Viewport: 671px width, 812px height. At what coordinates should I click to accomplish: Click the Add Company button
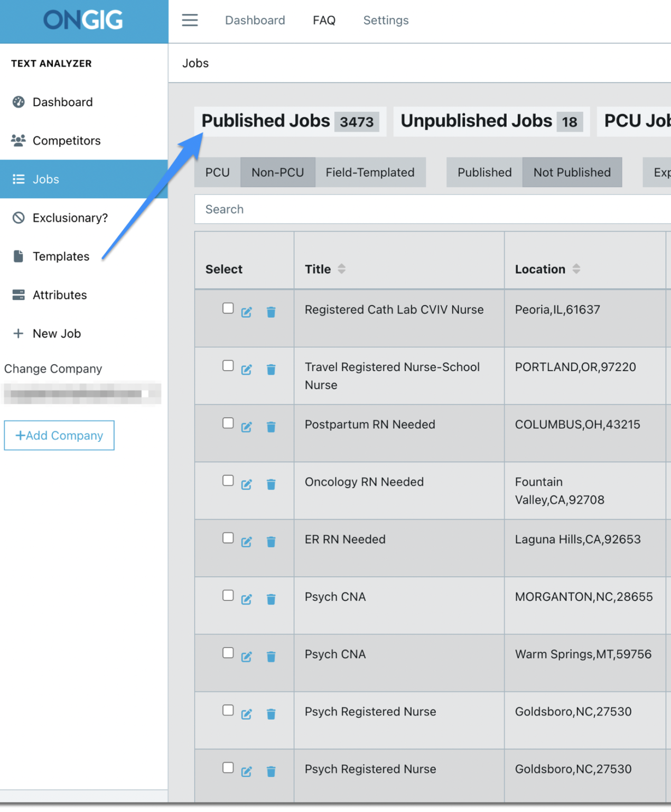click(x=59, y=435)
